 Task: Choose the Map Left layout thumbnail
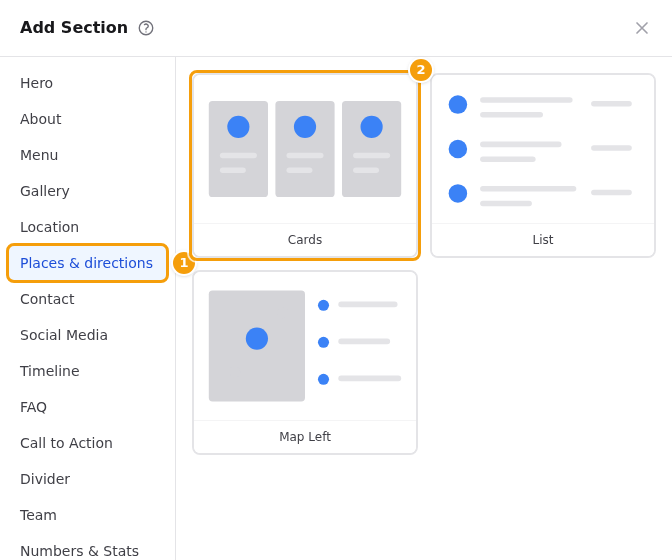[305, 362]
